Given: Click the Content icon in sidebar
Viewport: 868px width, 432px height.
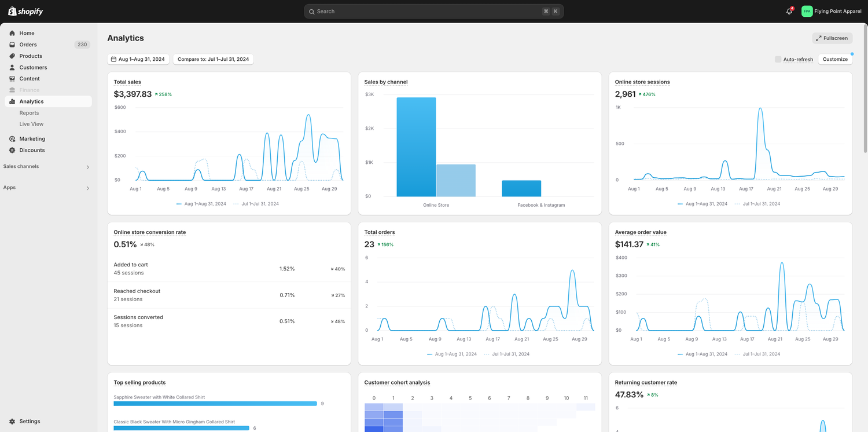Looking at the screenshot, I should pyautogui.click(x=12, y=79).
